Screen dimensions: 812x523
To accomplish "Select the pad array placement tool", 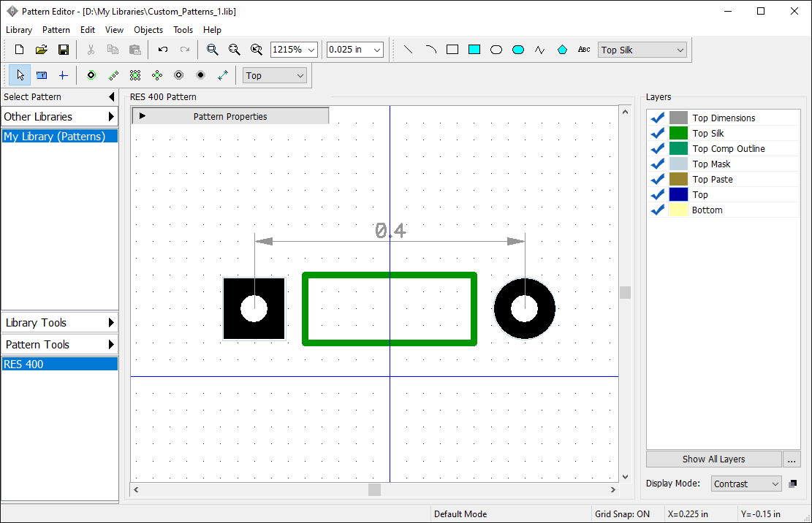I will 135,75.
